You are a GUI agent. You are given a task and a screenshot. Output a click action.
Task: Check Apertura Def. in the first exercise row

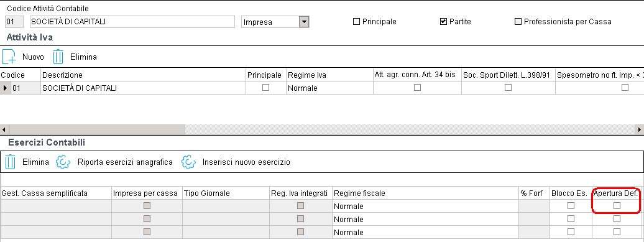coord(617,206)
